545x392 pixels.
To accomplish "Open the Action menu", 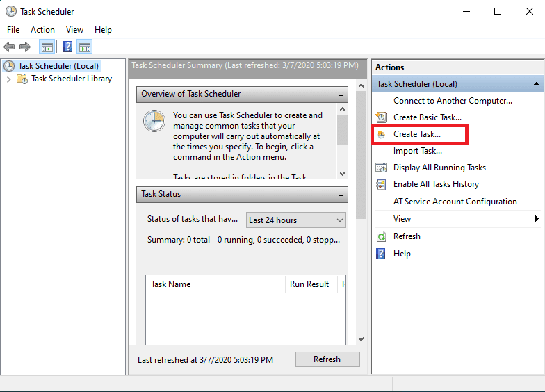I will click(x=42, y=30).
